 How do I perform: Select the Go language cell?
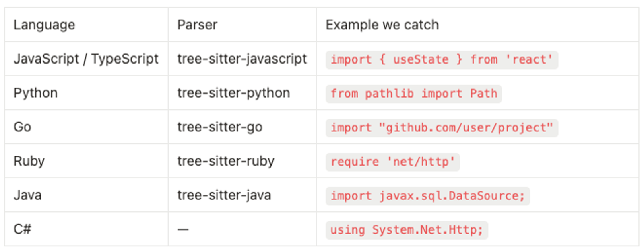pyautogui.click(x=23, y=127)
